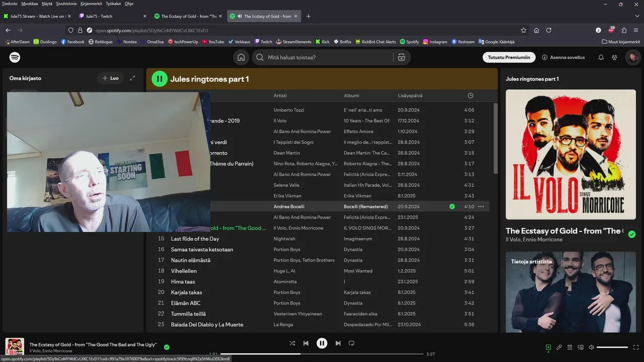This screenshot has width=644, height=362.
Task: Select the Balada Del Diablo y La Muerte track
Action: 207,325
